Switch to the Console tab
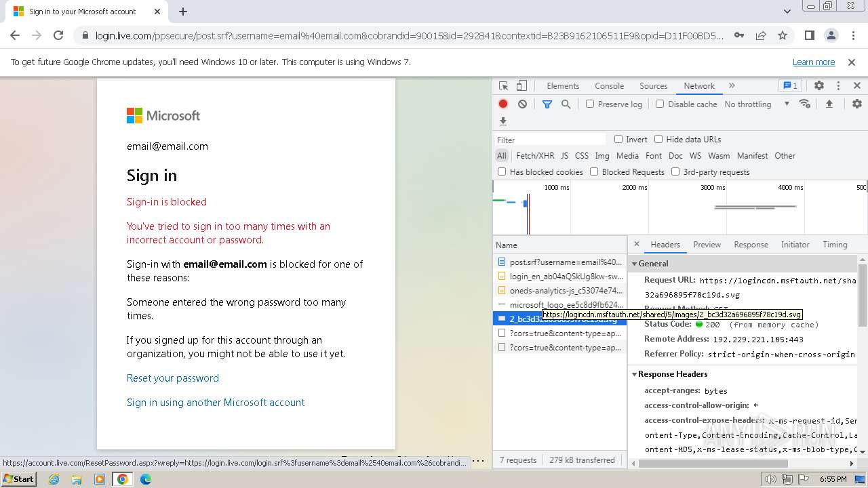The image size is (868, 488). (x=609, y=86)
